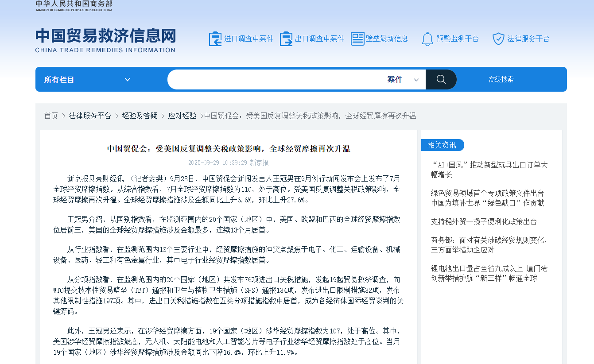Screen dimensions: 594x364
Task: Open the 案件 search type dropdown
Action: (x=395, y=80)
